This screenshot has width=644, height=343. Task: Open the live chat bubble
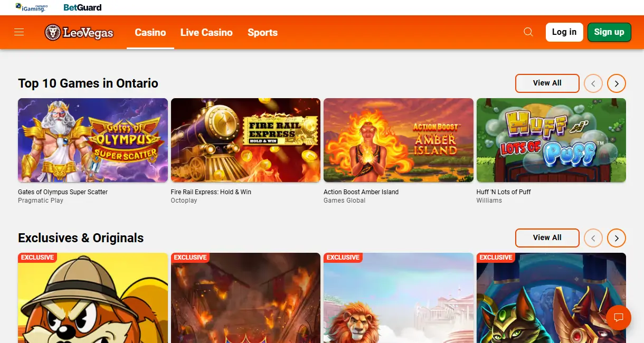(x=619, y=318)
